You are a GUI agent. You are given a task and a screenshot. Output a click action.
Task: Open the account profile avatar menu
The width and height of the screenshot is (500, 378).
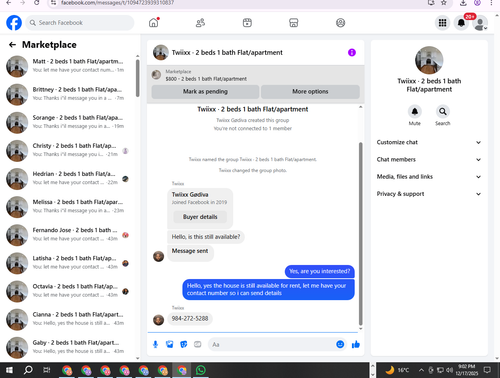point(480,23)
